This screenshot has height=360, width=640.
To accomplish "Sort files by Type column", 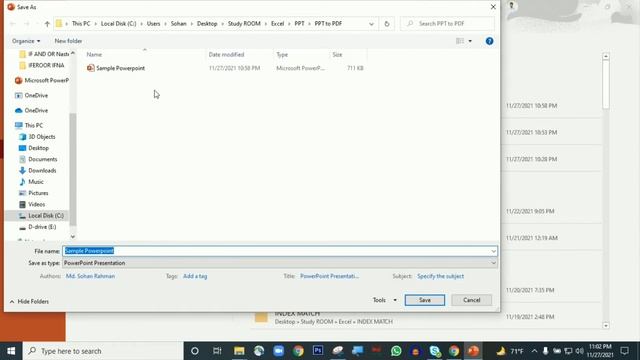I will 282,54.
